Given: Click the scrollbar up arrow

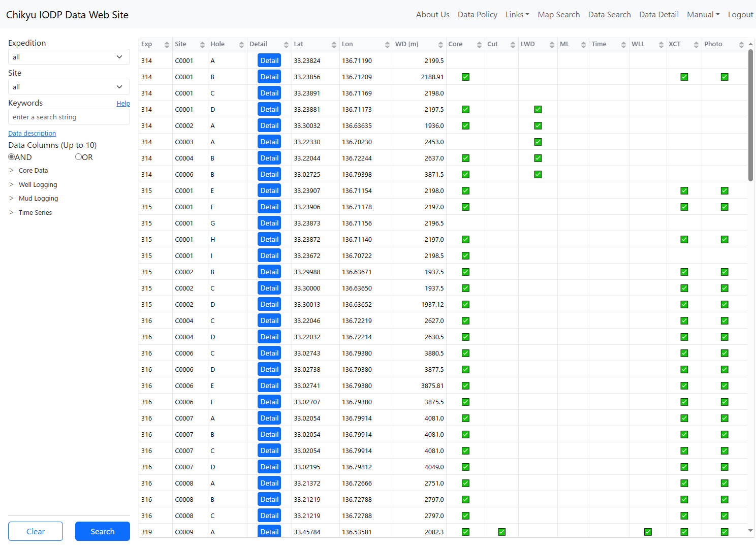Looking at the screenshot, I should point(751,44).
